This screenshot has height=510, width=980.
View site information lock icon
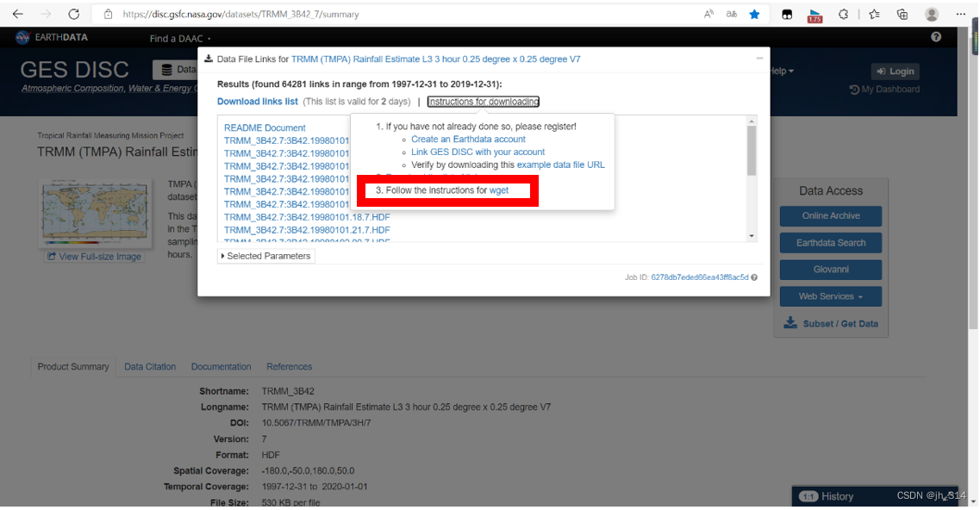[108, 14]
